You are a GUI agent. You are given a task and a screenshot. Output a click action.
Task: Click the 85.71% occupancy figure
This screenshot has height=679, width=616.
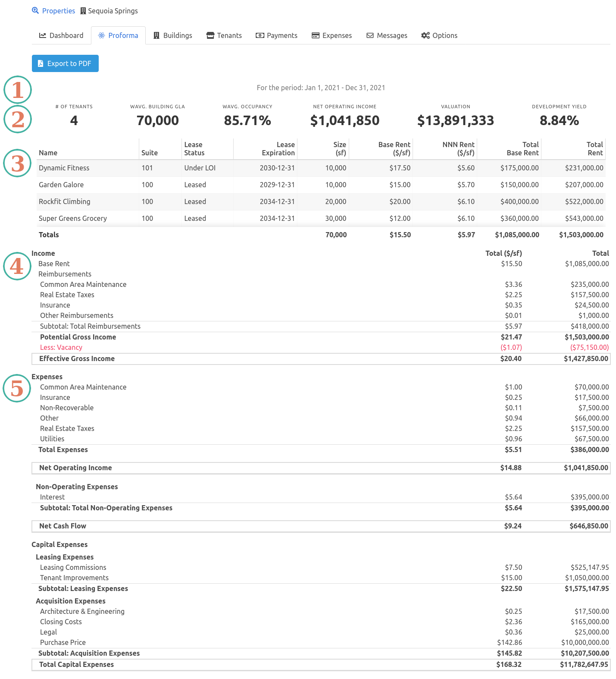pos(247,120)
